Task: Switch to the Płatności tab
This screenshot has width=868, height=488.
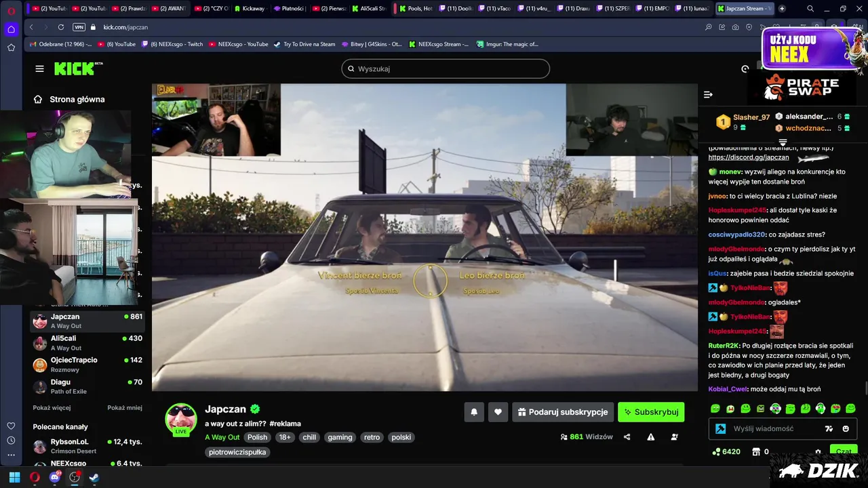Action: click(290, 8)
